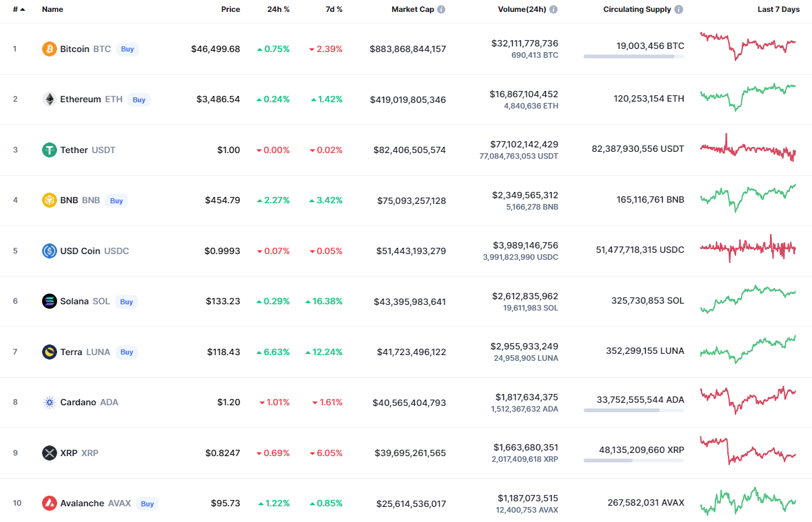The width and height of the screenshot is (812, 522).
Task: Click the Buy button next to Bitcoin
Action: pyautogui.click(x=127, y=49)
